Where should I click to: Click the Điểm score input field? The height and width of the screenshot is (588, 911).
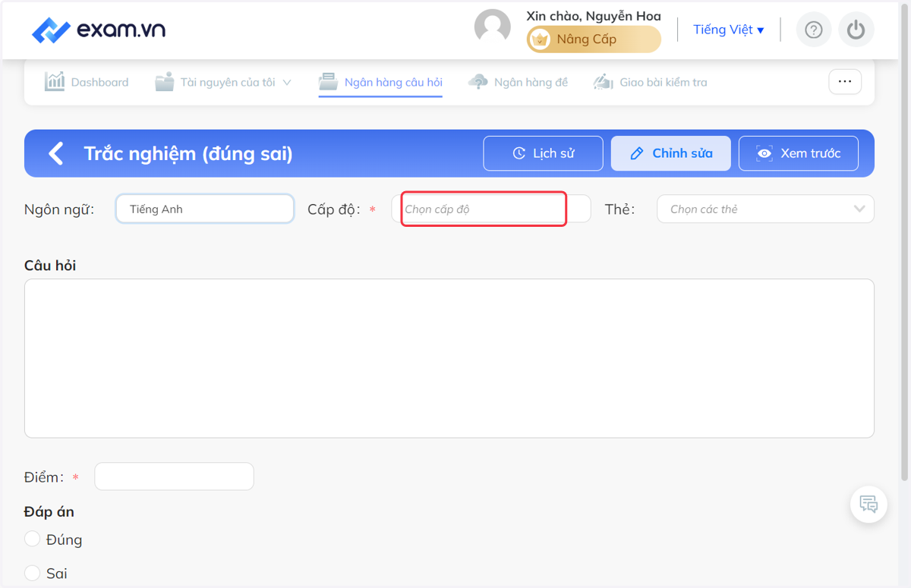pyautogui.click(x=174, y=476)
